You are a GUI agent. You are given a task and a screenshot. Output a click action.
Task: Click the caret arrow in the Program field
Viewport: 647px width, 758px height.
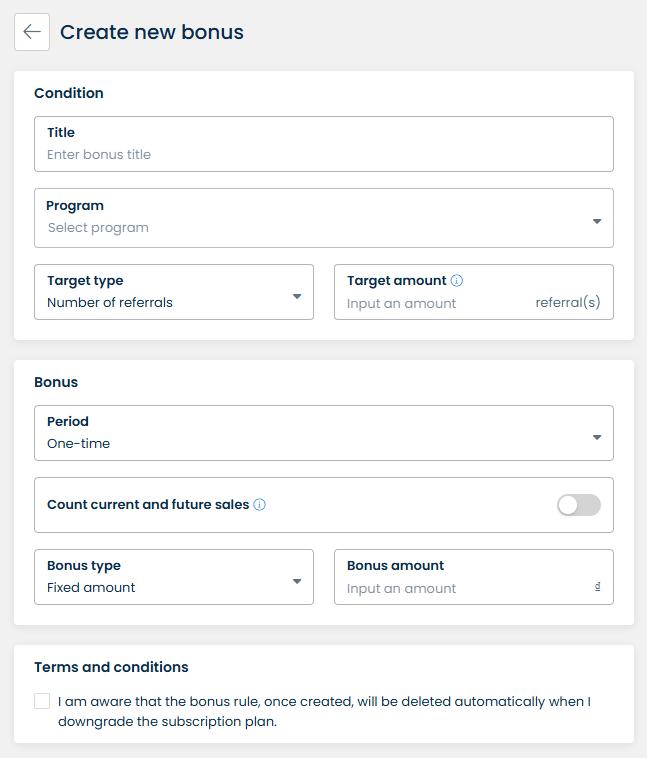coord(597,221)
